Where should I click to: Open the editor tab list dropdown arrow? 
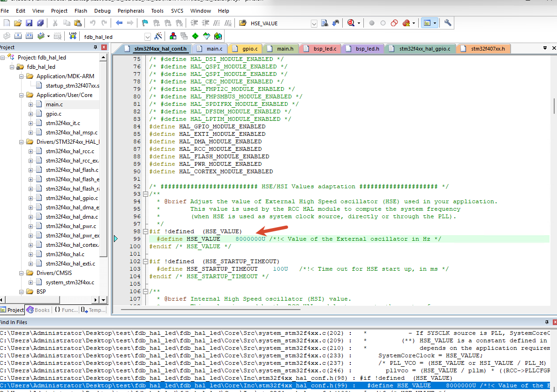(545, 48)
